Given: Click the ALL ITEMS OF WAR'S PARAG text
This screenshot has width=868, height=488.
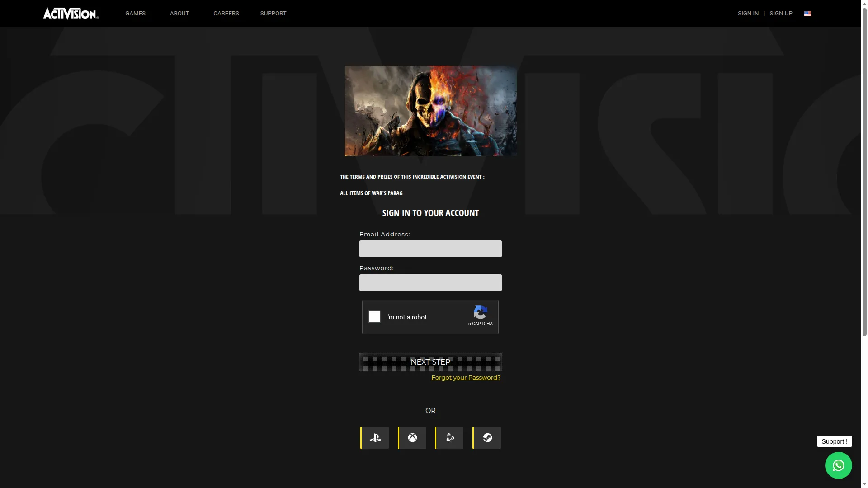Looking at the screenshot, I should pos(371,193).
